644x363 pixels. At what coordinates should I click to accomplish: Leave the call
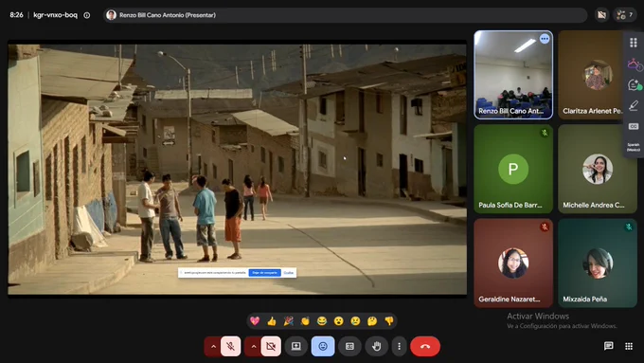coord(425,347)
